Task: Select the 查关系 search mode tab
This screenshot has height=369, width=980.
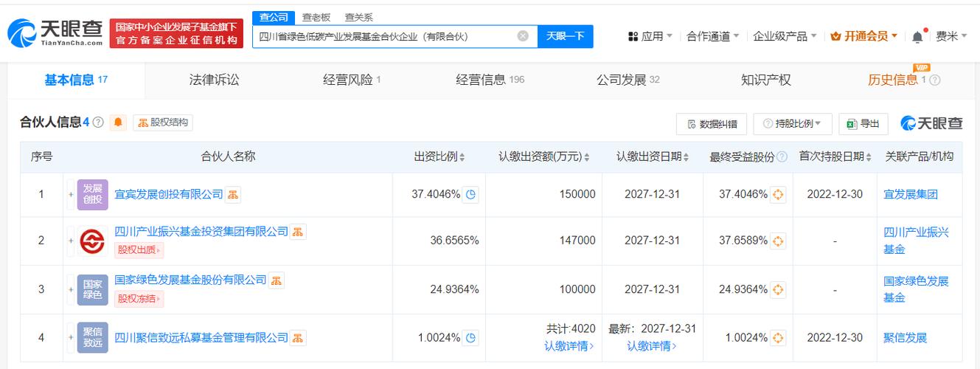Action: pos(359,18)
